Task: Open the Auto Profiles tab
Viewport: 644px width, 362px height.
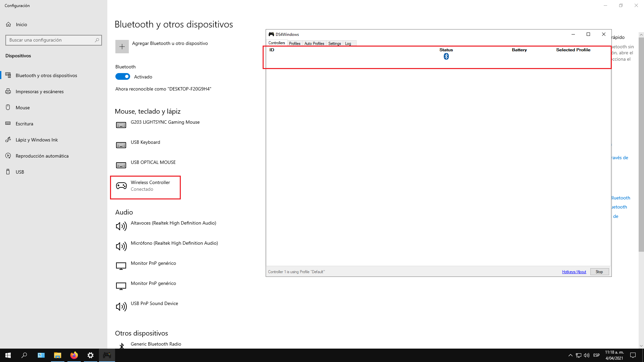Action: [x=314, y=44]
